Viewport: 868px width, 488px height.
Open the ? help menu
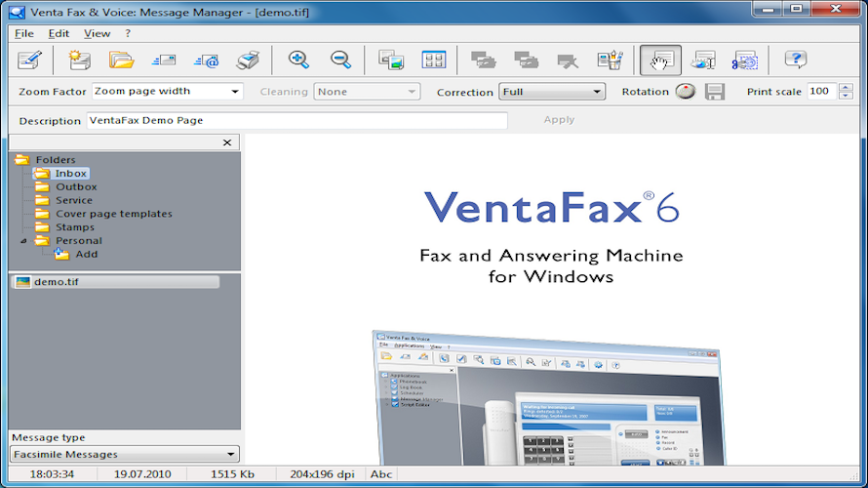[128, 33]
